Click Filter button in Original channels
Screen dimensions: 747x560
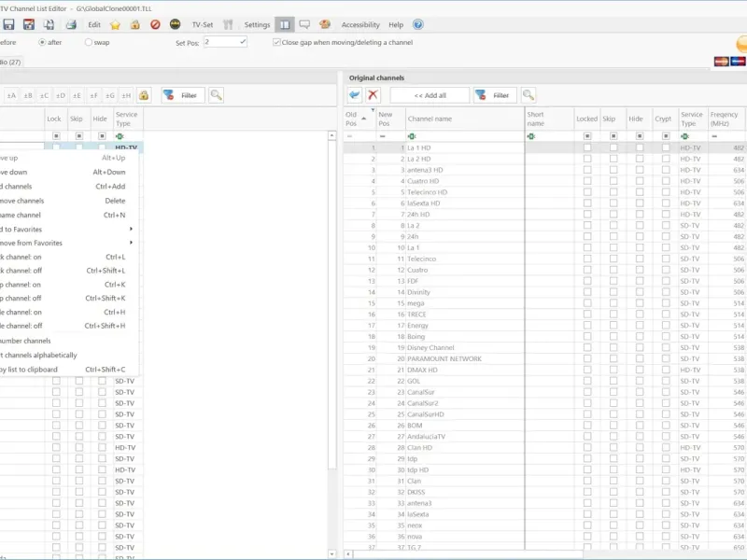(495, 95)
